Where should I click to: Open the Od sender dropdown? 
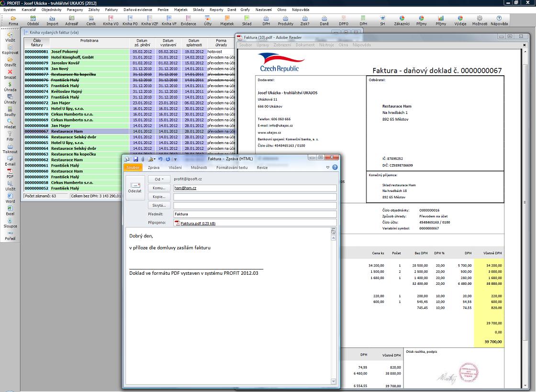click(x=159, y=179)
